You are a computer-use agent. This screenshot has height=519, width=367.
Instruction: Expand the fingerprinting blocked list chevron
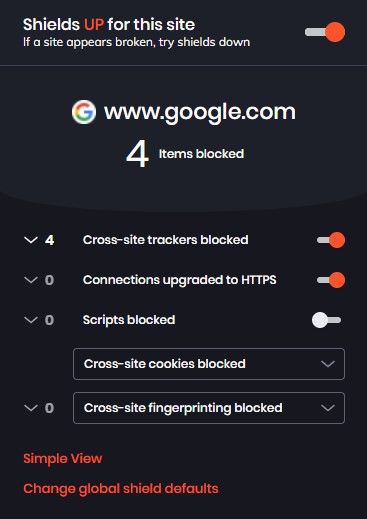31,408
